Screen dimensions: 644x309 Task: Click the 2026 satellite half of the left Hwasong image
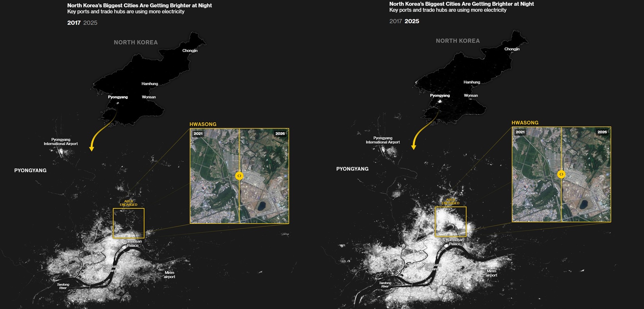pos(264,176)
